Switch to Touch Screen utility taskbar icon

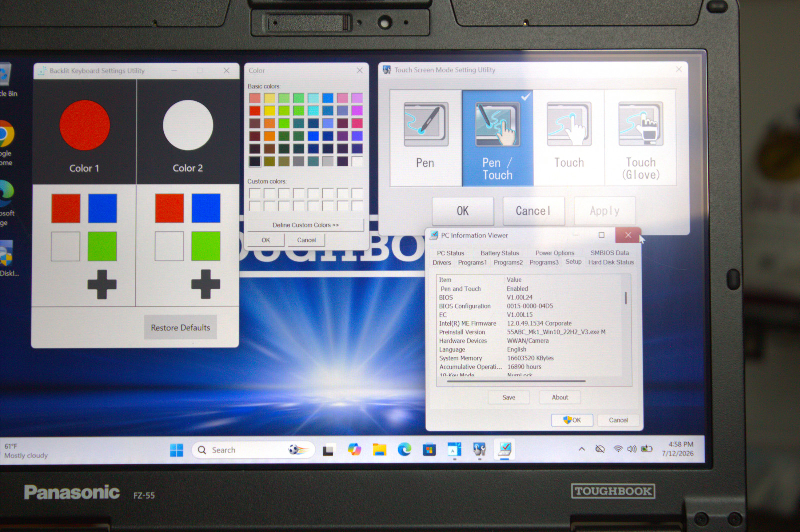479,450
